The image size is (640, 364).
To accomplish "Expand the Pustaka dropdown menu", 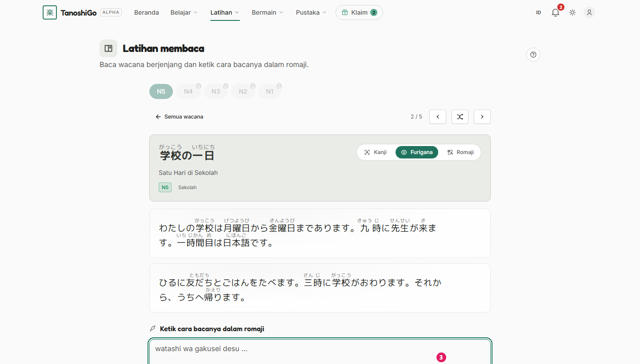I will coord(311,12).
